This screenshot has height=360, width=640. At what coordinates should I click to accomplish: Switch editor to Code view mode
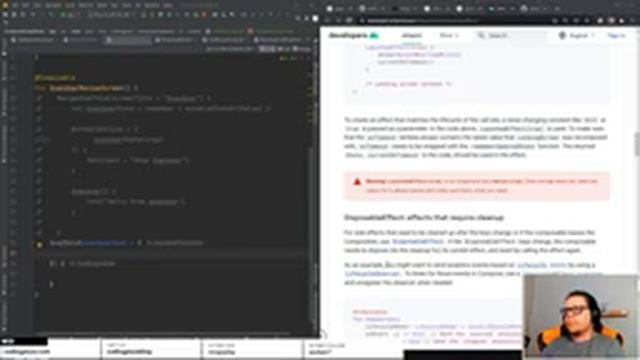coord(267,49)
